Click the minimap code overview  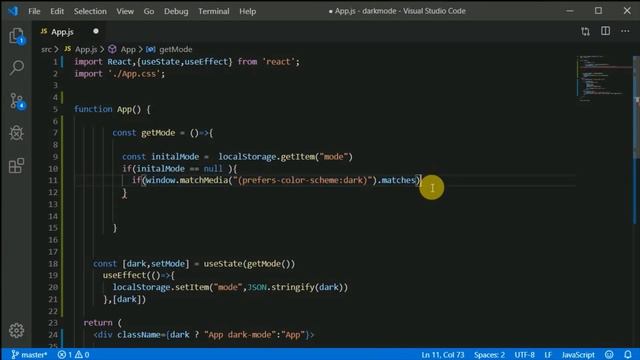[604, 78]
